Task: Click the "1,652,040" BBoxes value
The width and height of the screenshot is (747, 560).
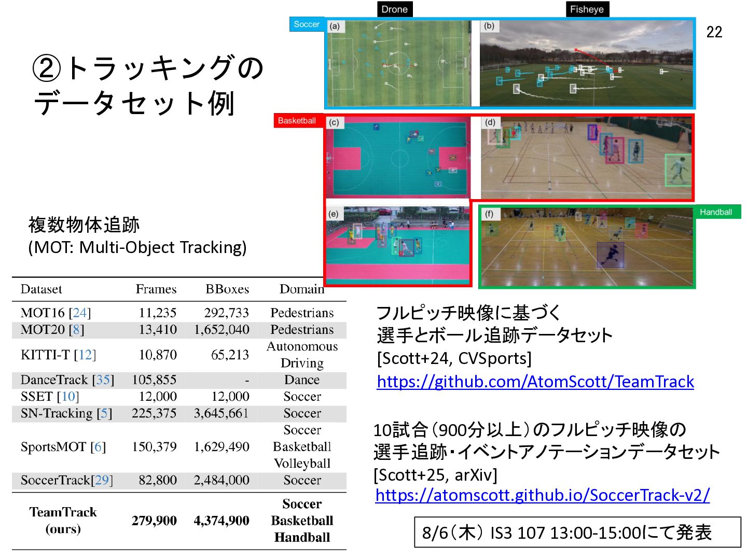Action: [222, 330]
